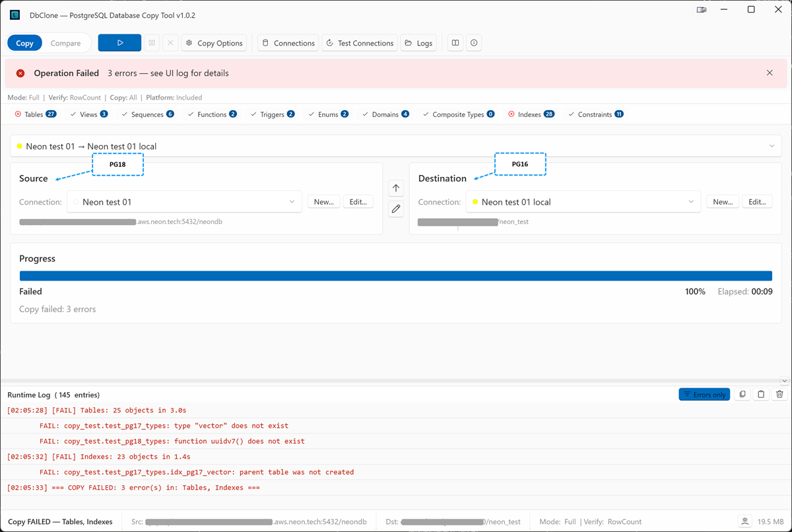Click the 'Copy failed: 3 errors' message
Viewport: 792px width, 532px height.
tap(57, 309)
